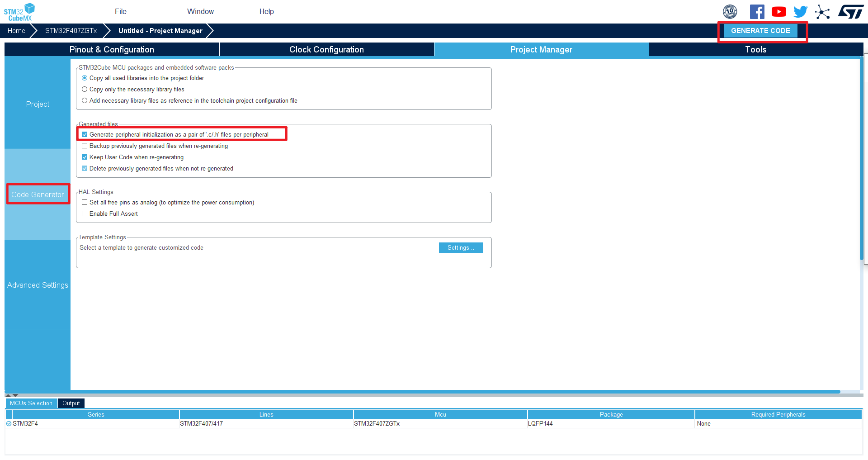Switch to Clock Configuration tab
Screen dimensions: 868x460
pyautogui.click(x=326, y=50)
